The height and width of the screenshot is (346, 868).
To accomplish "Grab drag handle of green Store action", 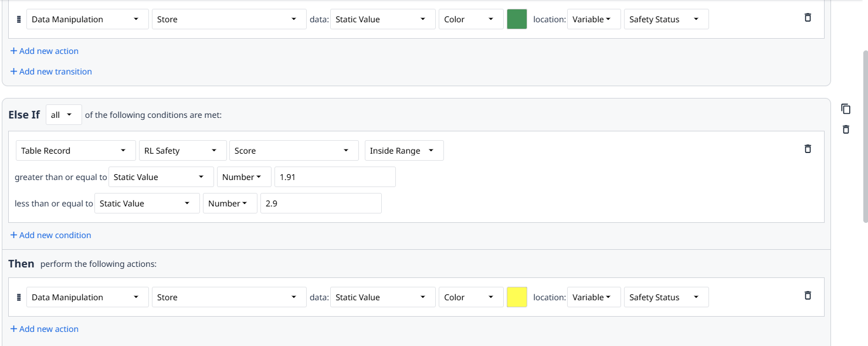I will tap(19, 19).
